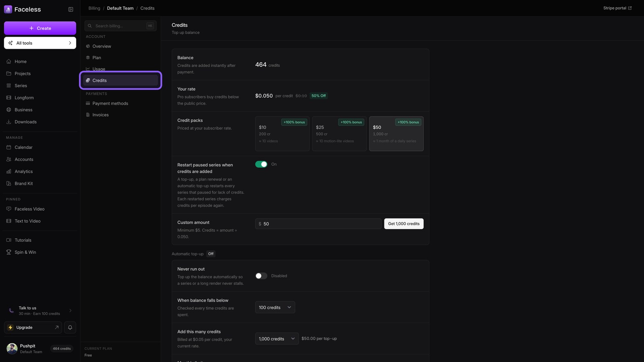Open the 100 credits threshold dropdown
The height and width of the screenshot is (362, 644).
[x=275, y=307]
